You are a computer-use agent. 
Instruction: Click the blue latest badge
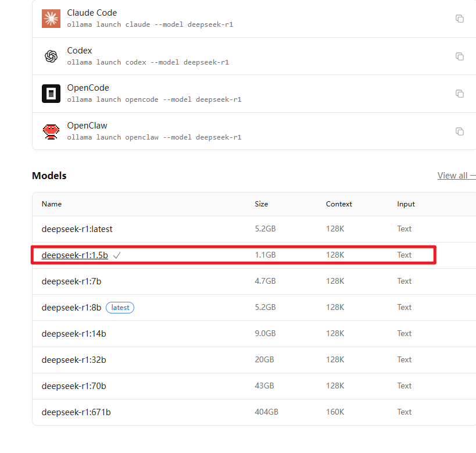click(x=120, y=308)
